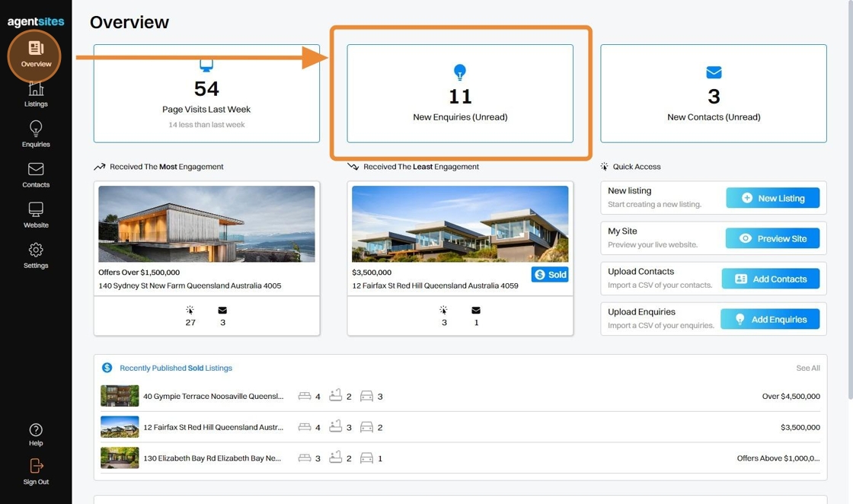
Task: Click See All for sold listings
Action: (x=808, y=368)
